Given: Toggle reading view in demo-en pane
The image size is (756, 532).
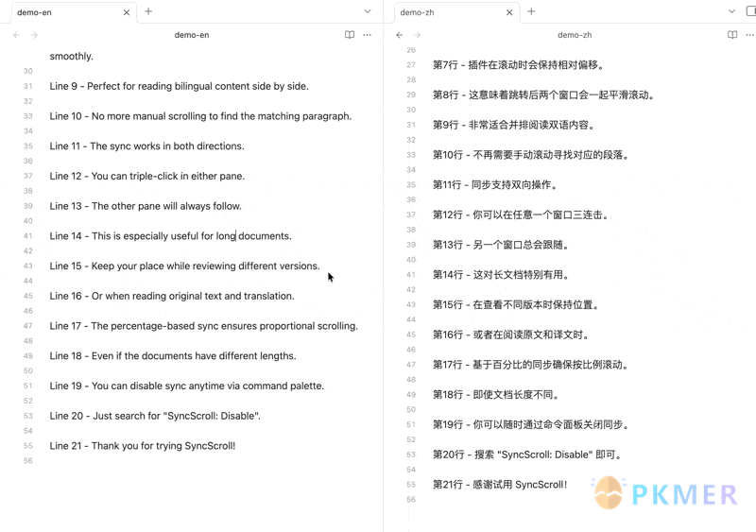Looking at the screenshot, I should coord(350,35).
